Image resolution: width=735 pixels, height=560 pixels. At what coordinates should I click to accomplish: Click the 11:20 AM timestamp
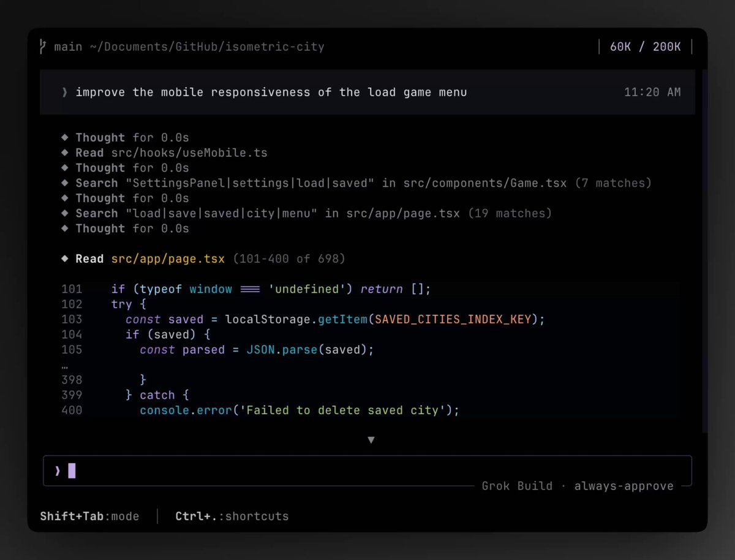(652, 92)
